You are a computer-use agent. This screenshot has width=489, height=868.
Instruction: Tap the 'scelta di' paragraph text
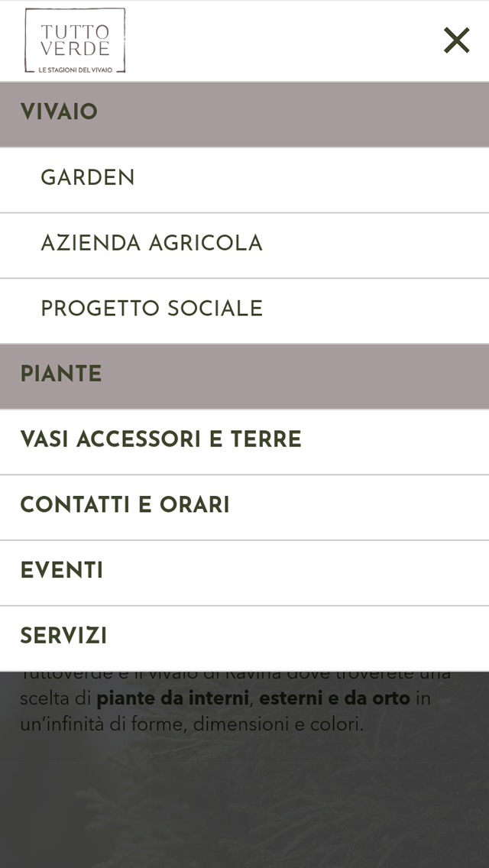pyautogui.click(x=55, y=698)
